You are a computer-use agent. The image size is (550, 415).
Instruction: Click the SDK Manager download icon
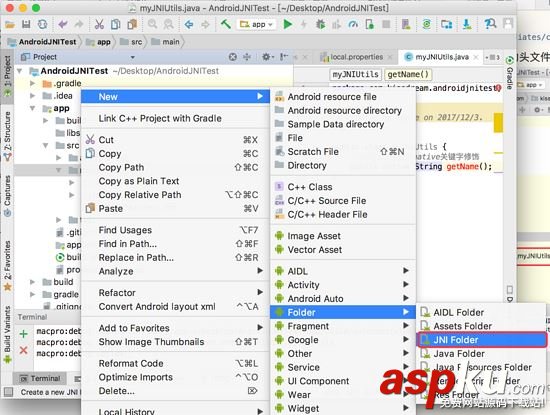point(467,24)
